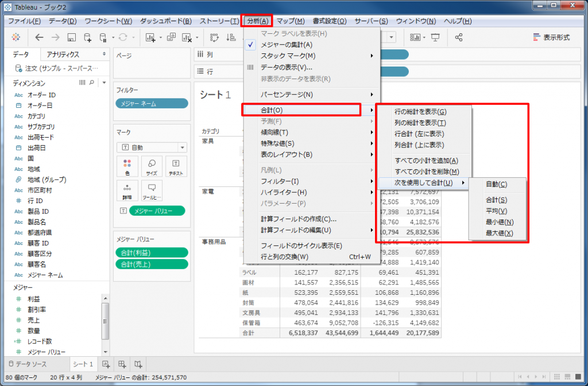Toggle the checked メジャーの集計 menu item

click(287, 45)
